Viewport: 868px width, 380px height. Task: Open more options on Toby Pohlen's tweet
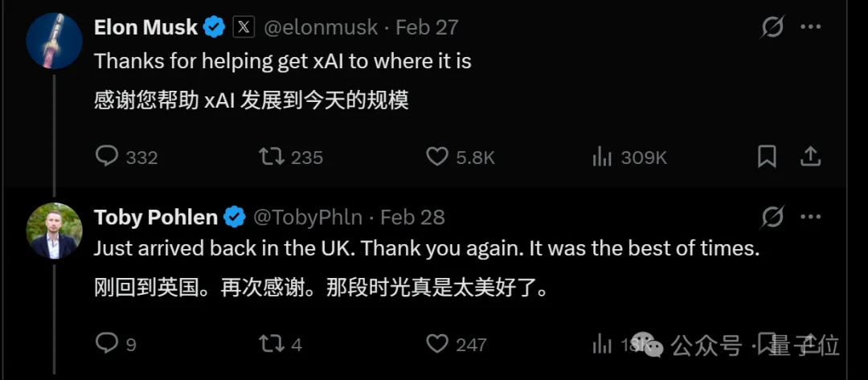(810, 217)
